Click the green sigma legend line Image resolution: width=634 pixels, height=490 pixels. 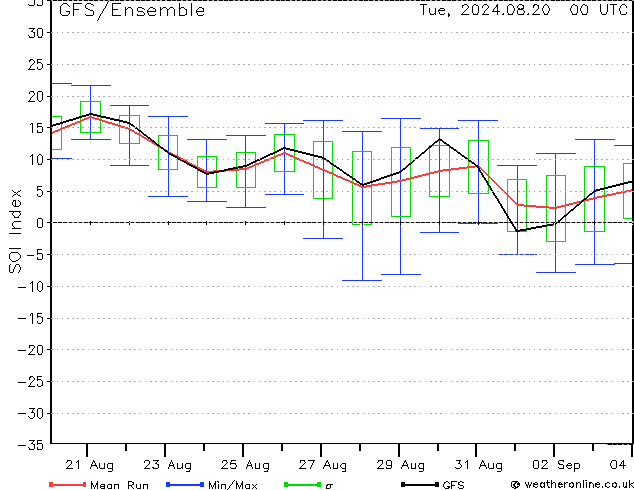pos(303,484)
